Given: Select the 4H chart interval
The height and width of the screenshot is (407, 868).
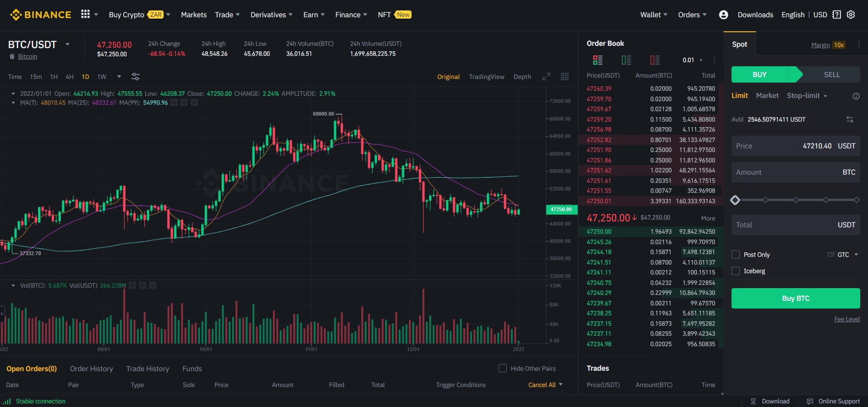Looking at the screenshot, I should coord(69,77).
